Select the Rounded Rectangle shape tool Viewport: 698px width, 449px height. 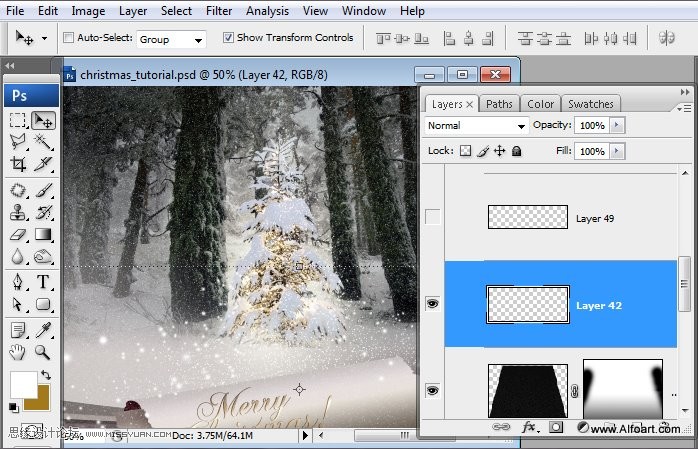click(x=43, y=304)
